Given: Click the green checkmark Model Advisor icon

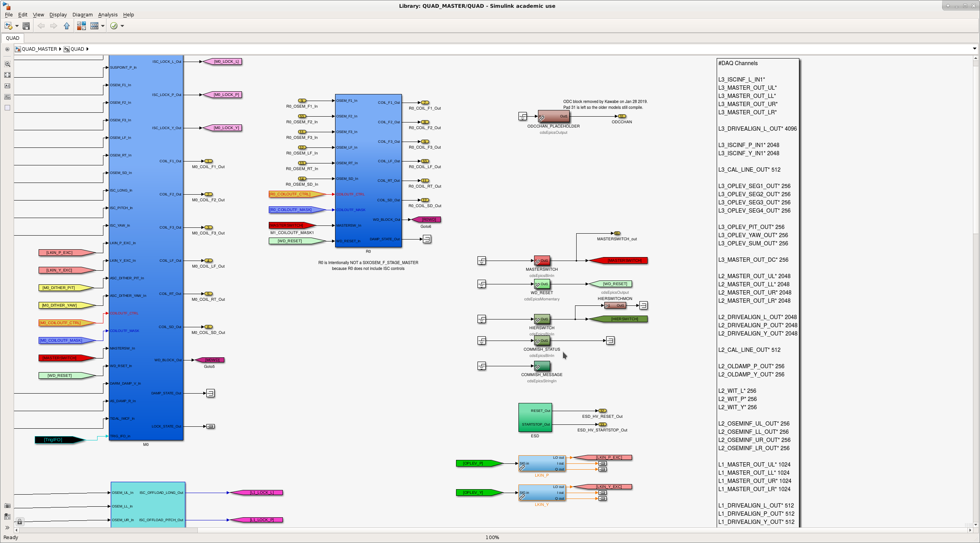Looking at the screenshot, I should point(114,26).
